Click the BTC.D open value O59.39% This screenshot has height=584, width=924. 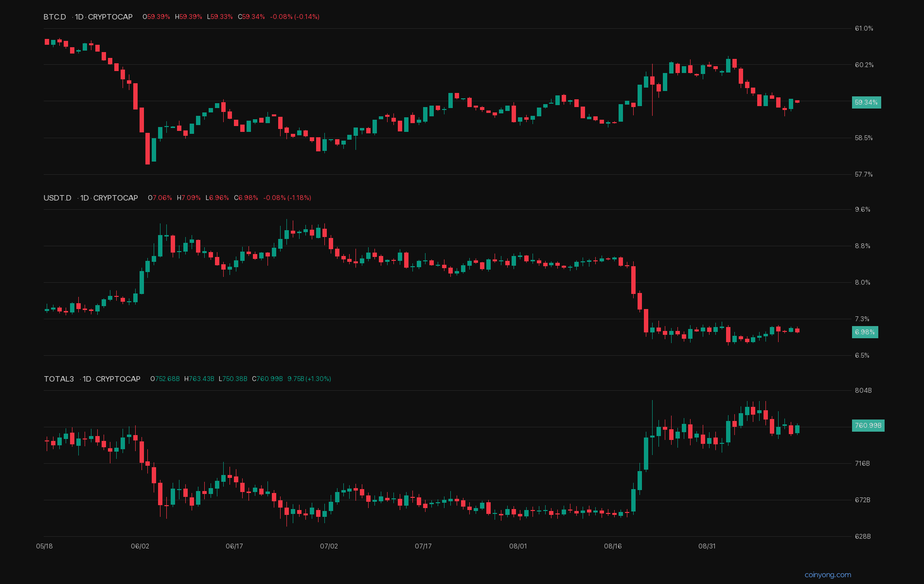[156, 17]
